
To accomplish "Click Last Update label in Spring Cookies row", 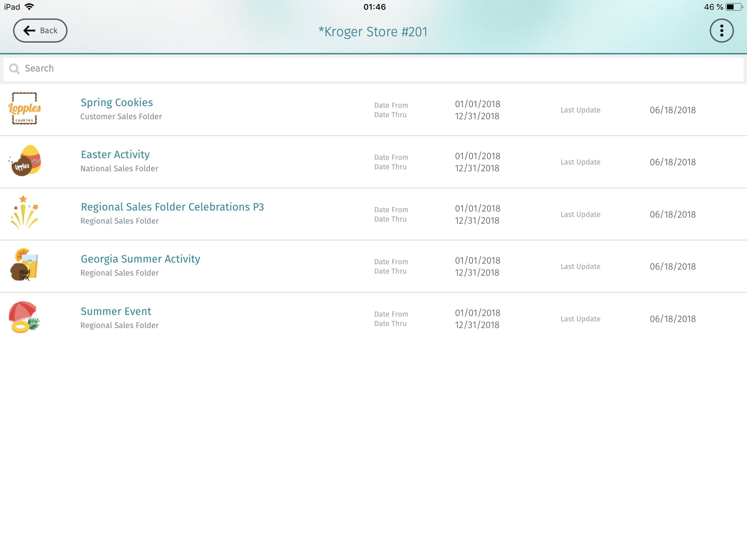I will tap(580, 110).
